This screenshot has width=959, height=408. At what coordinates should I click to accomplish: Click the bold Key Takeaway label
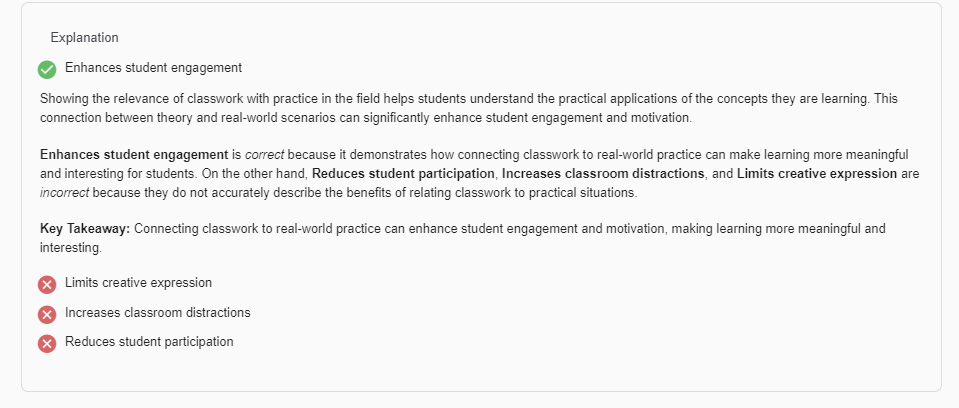pyautogui.click(x=85, y=229)
